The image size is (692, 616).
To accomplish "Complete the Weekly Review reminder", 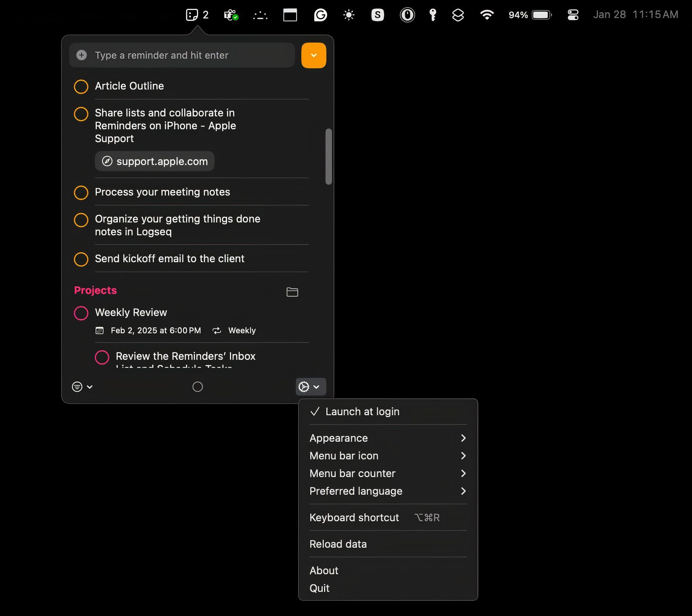I will point(81,313).
